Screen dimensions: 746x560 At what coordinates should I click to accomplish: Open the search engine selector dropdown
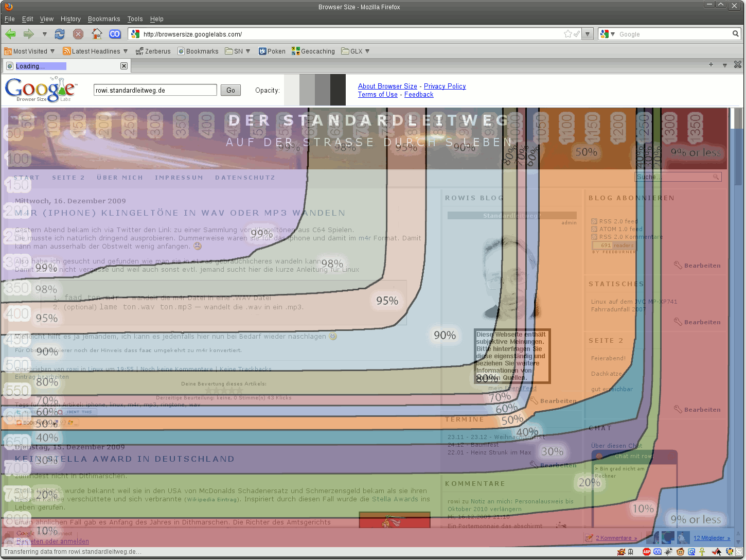607,34
